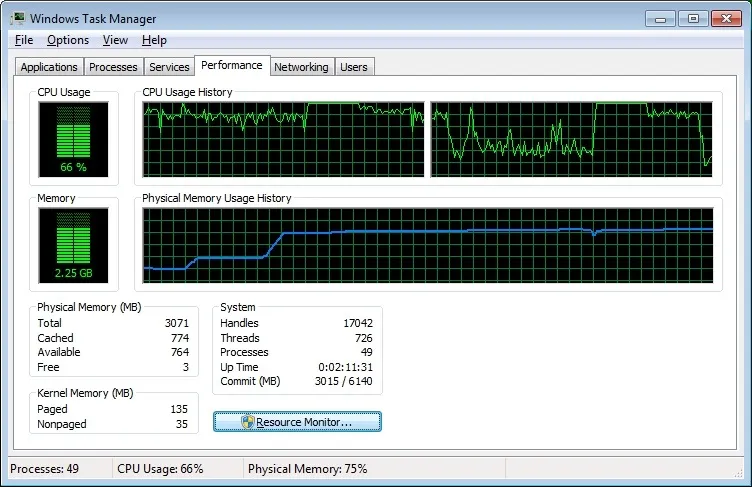752x487 pixels.
Task: Click the Handles value 17042
Action: point(358,323)
